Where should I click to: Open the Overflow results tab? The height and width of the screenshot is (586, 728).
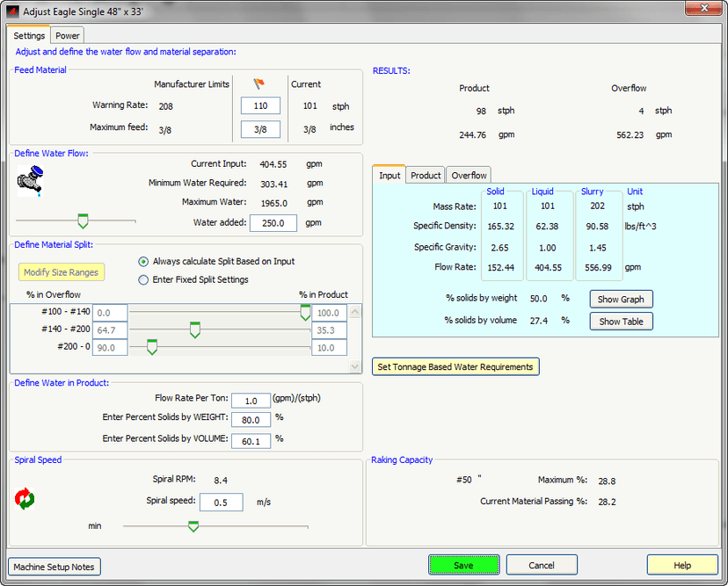(469, 176)
